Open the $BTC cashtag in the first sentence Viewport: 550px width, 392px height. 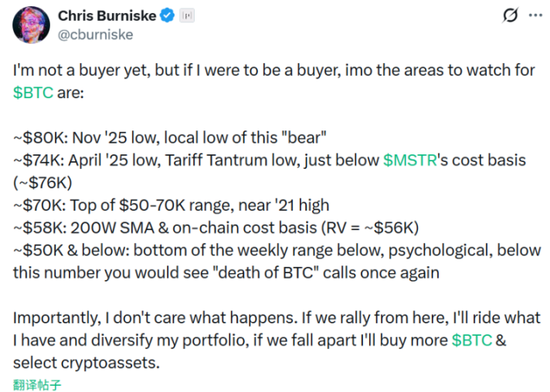(x=33, y=92)
